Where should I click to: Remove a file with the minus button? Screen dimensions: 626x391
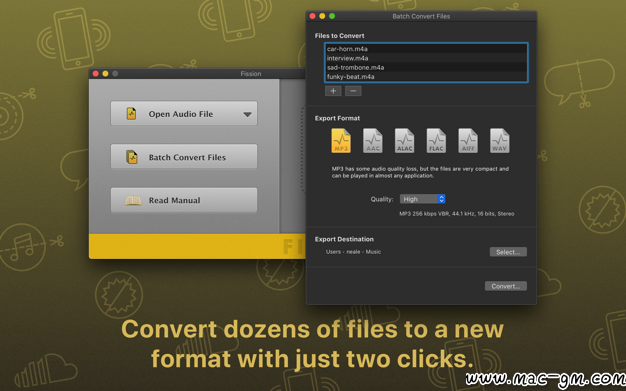353,91
